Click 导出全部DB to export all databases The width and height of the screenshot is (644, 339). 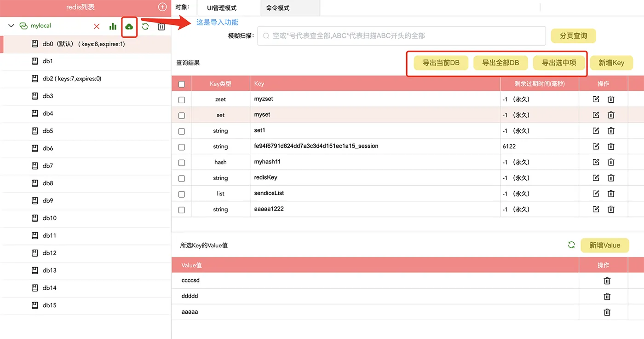point(500,63)
